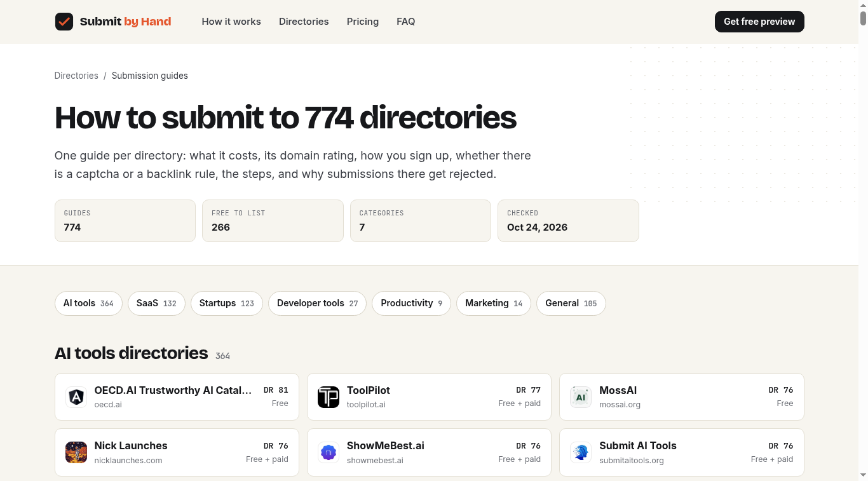Go to Directories in the top navigation
This screenshot has height=481, width=868.
pos(304,22)
